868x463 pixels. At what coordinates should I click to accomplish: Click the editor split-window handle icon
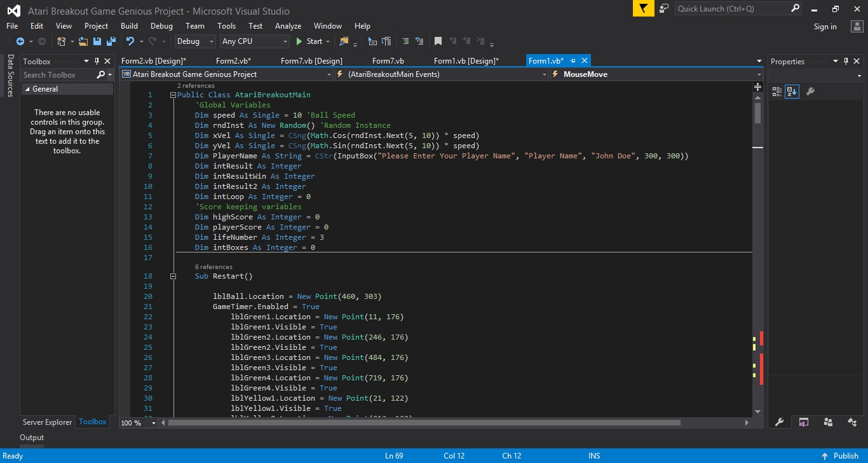[x=758, y=86]
